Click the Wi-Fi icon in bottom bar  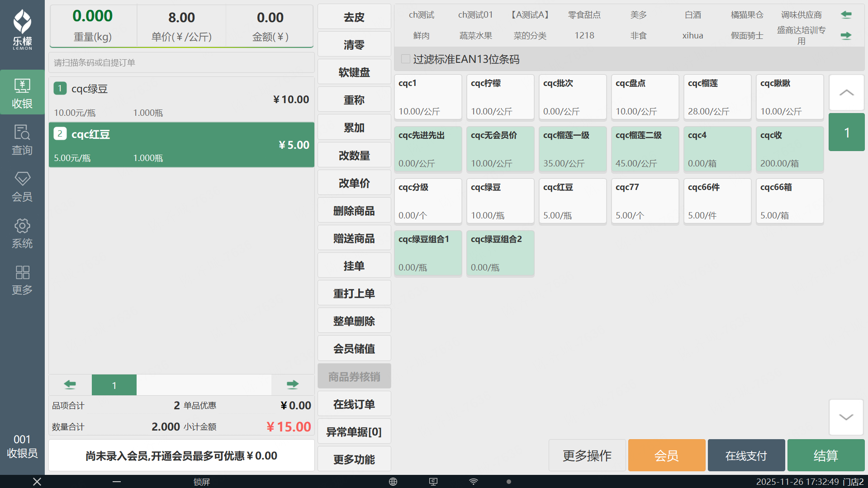474,482
